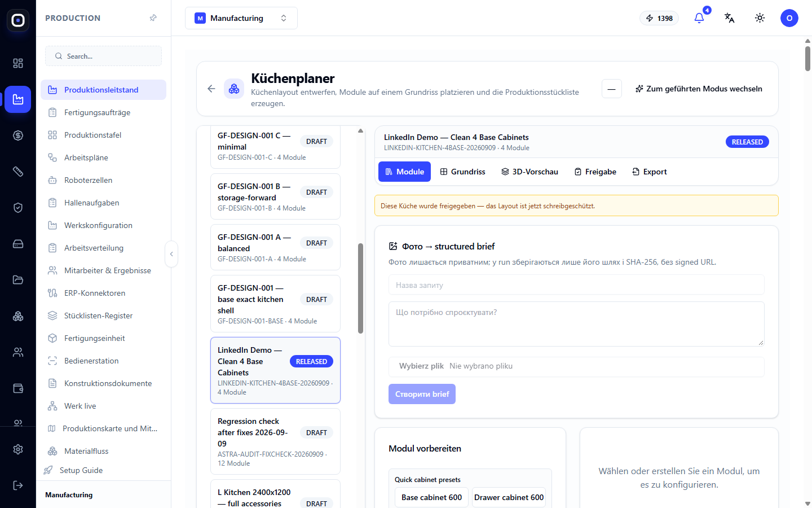
Task: Open the dashboard grid icon in the rail
Action: click(x=18, y=63)
